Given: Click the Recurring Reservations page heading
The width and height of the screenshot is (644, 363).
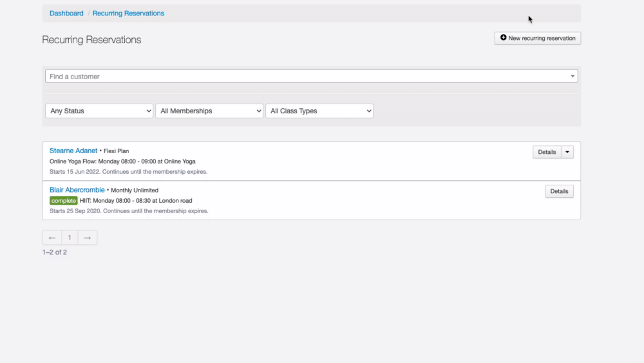Looking at the screenshot, I should coord(91,40).
